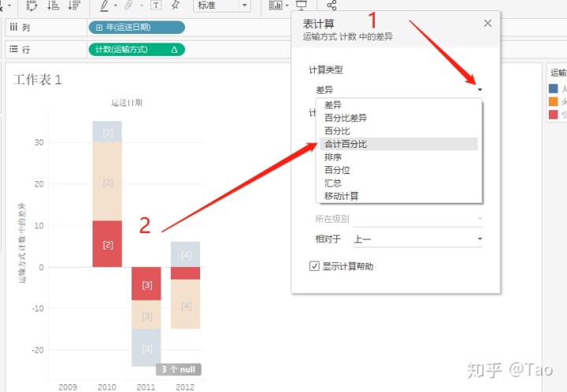The image size is (567, 392).
Task: Click the 3 个 null indicator
Action: [x=179, y=370]
